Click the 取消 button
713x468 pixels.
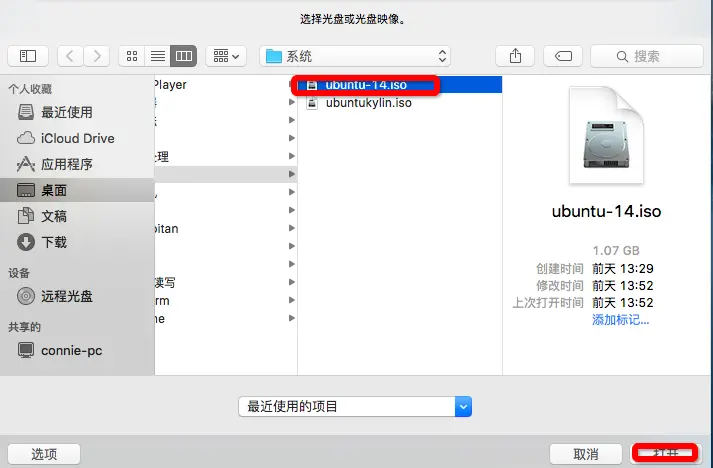(x=586, y=454)
